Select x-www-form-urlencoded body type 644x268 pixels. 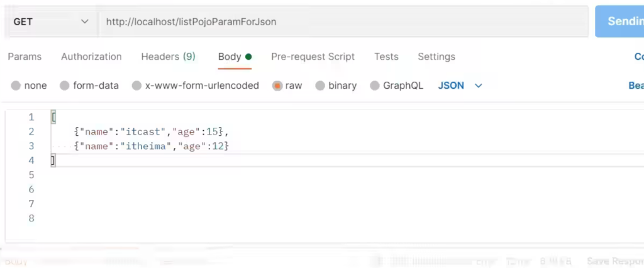[x=136, y=86]
